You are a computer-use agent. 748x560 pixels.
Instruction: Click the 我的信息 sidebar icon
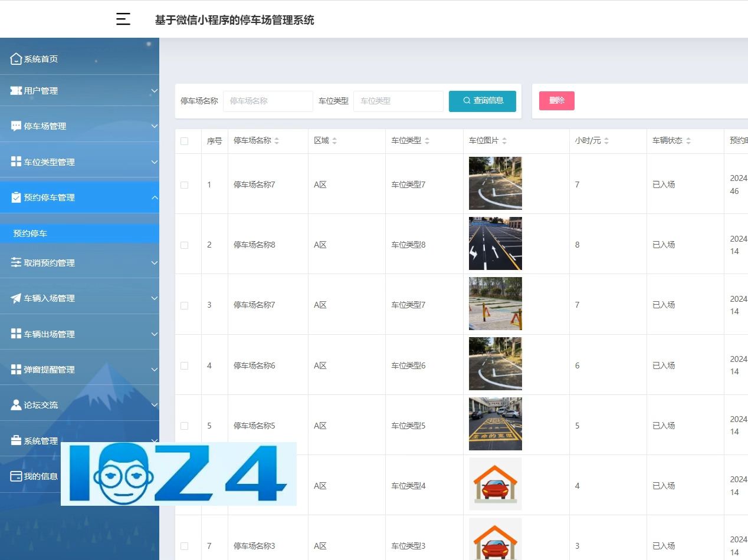tap(15, 476)
